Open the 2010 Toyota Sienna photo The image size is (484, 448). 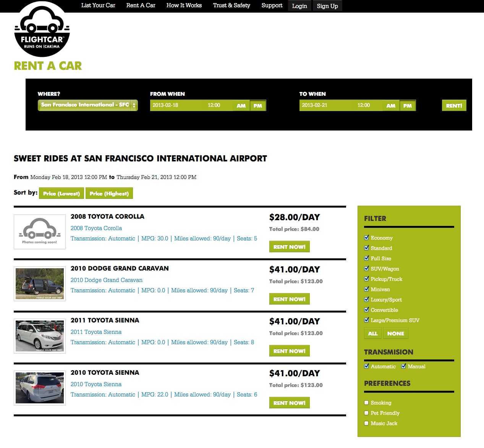click(x=40, y=388)
